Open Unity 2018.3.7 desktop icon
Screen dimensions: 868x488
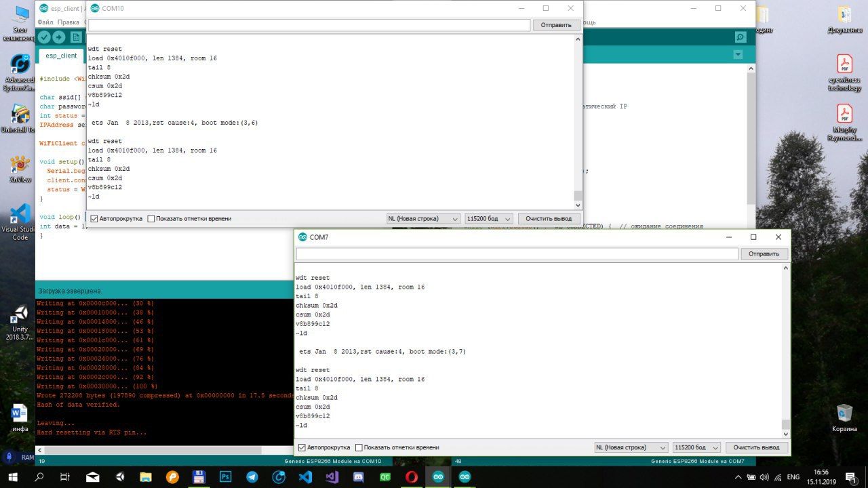[20, 324]
